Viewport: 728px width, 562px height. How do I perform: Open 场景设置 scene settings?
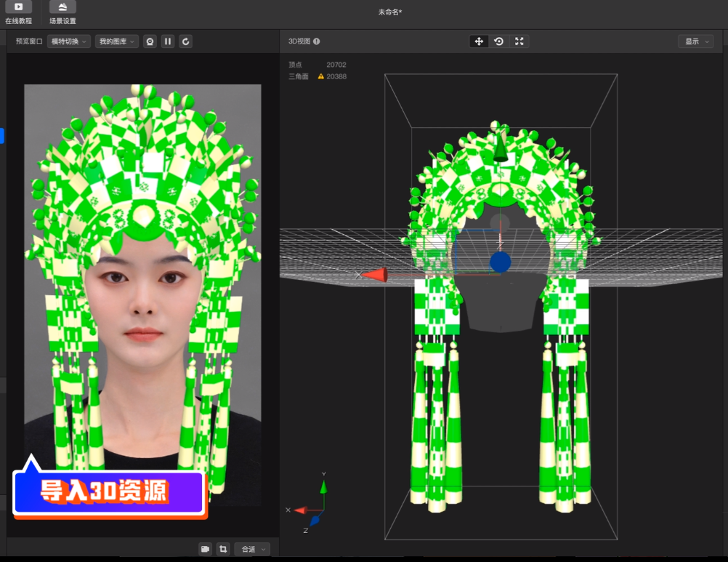tap(62, 12)
